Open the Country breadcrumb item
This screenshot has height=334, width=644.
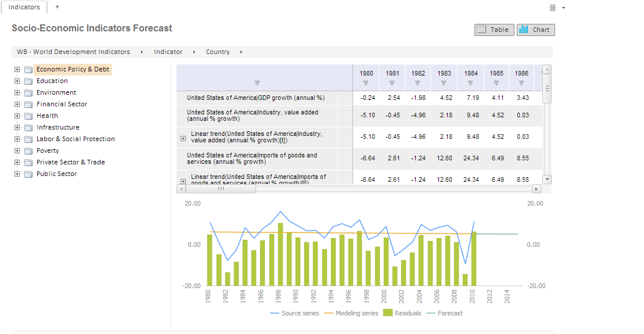218,52
